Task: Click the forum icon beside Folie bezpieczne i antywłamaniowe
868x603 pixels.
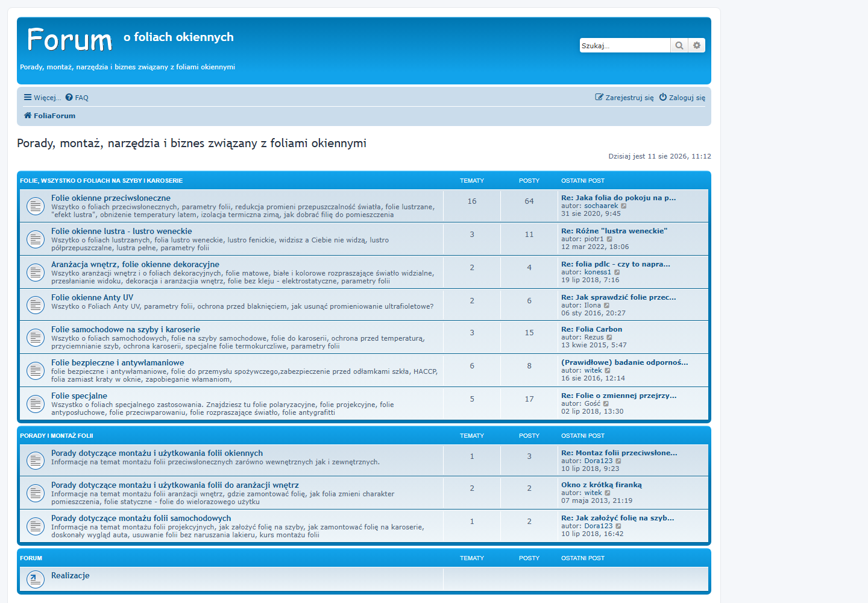Action: [x=36, y=371]
